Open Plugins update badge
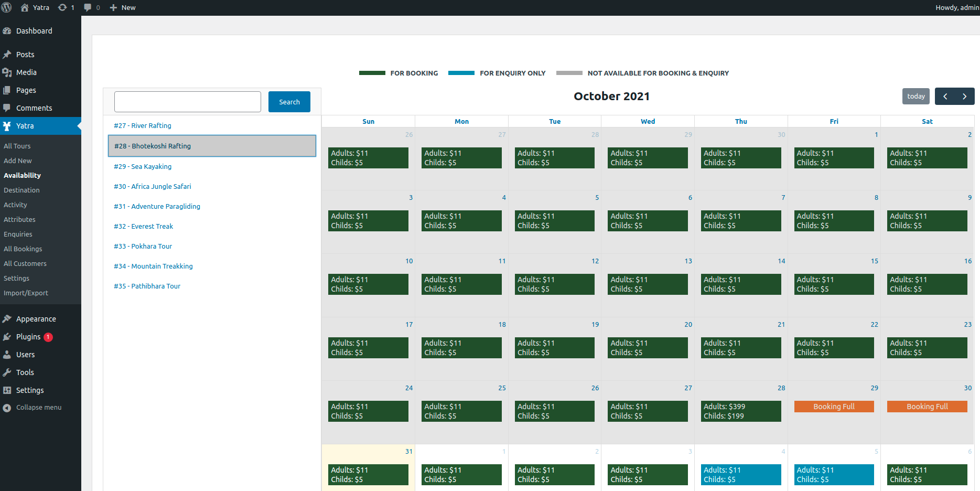This screenshot has width=980, height=491. tap(48, 337)
